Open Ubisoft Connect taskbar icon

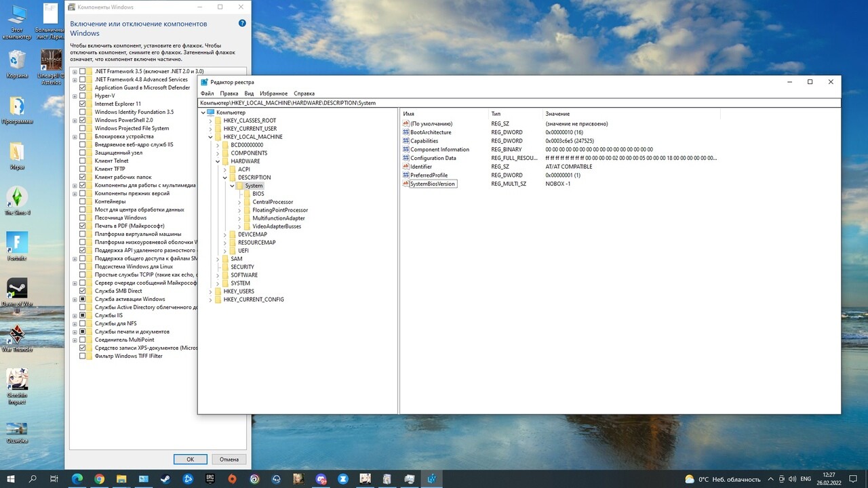[x=254, y=479]
